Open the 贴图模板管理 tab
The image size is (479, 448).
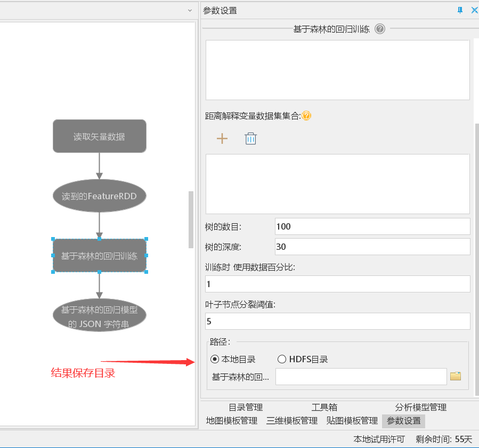pyautogui.click(x=352, y=421)
